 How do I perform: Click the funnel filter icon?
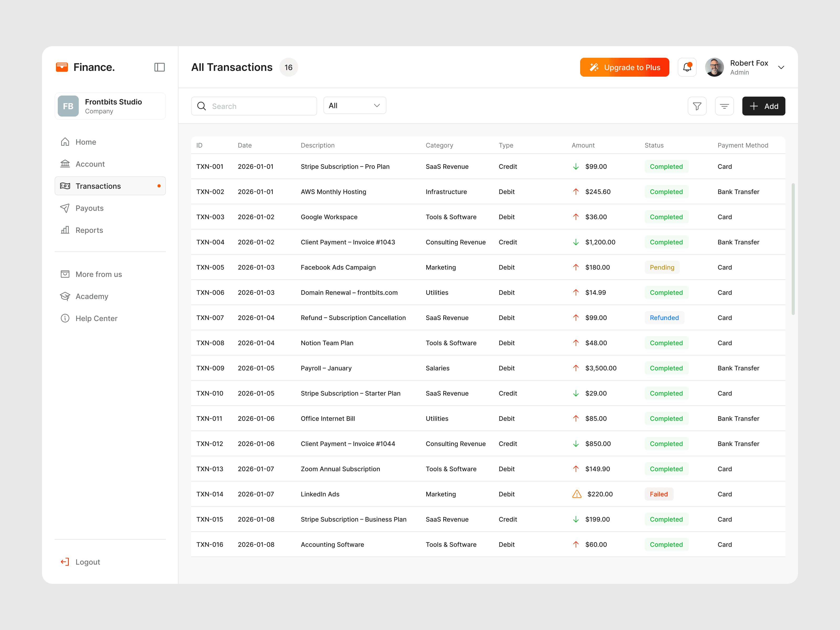tap(697, 106)
